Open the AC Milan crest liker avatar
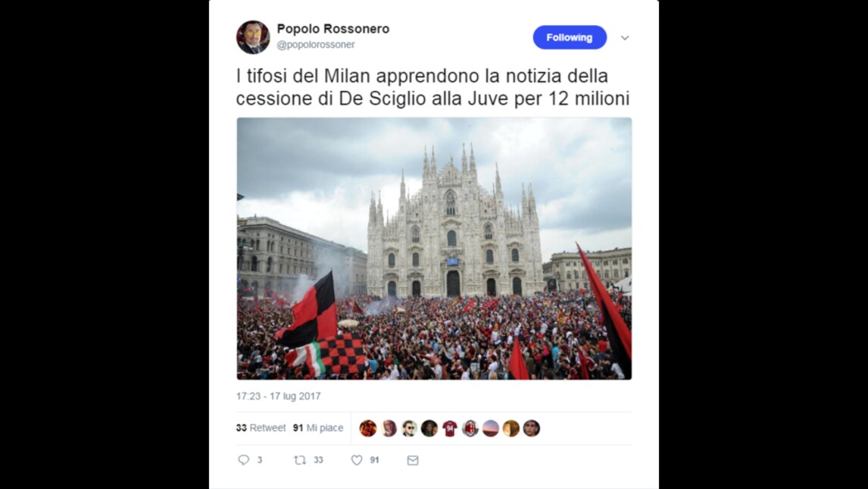This screenshot has height=489, width=868. pos(470,428)
